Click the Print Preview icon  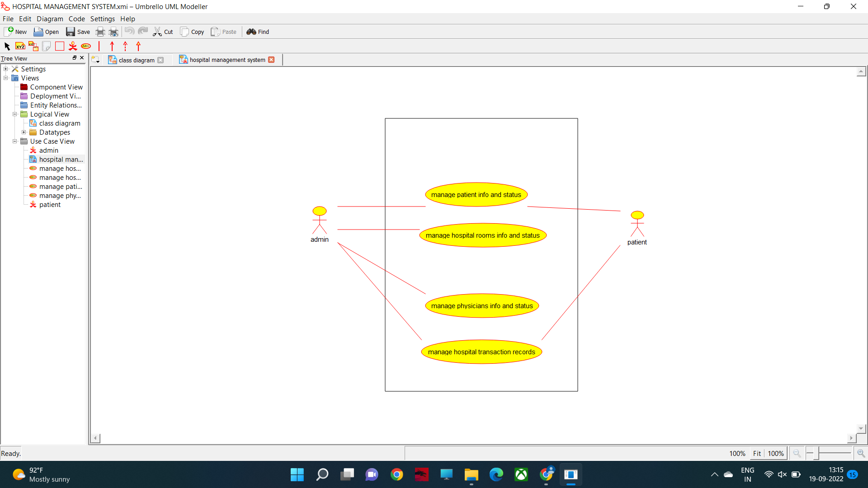(113, 32)
